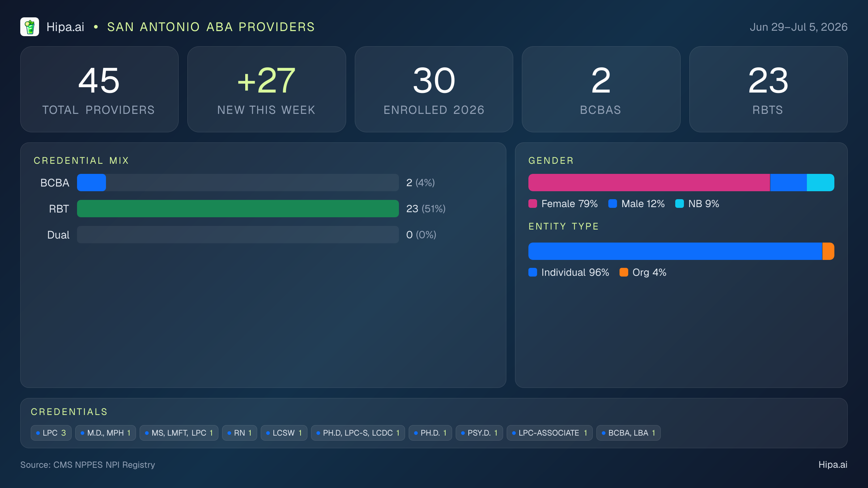Viewport: 868px width, 488px height.
Task: Click the Dual row label
Action: coord(58,235)
